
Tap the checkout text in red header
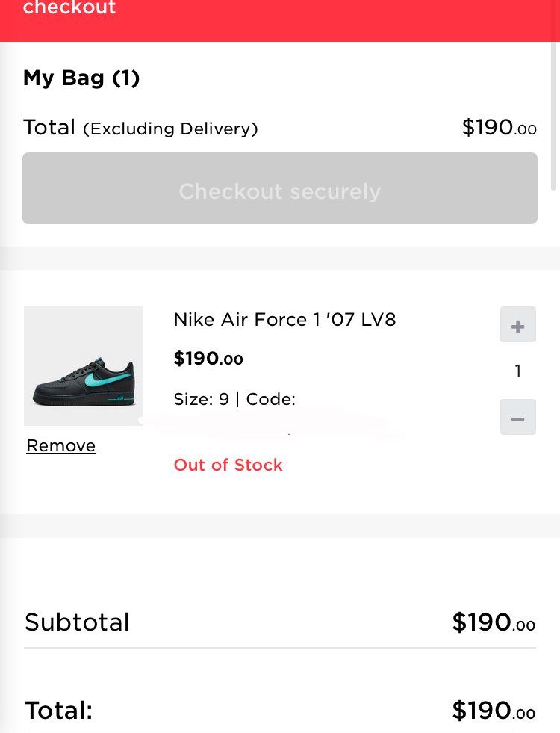[x=69, y=7]
